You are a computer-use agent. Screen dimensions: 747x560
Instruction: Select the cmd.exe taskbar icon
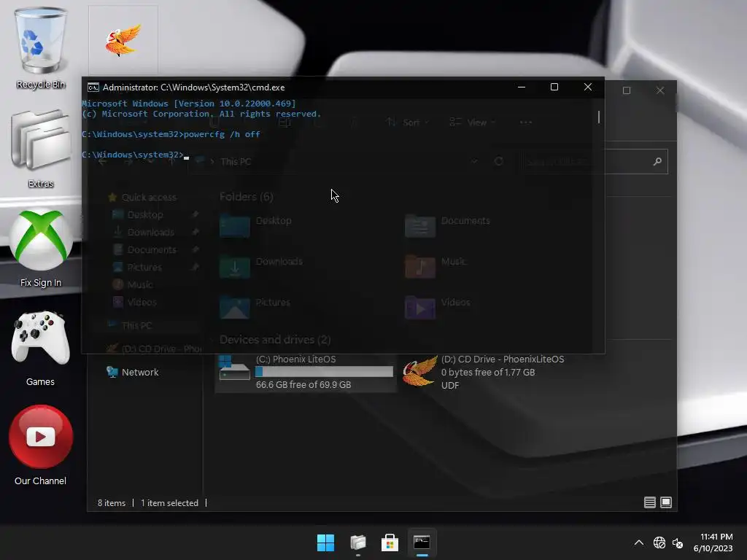422,542
